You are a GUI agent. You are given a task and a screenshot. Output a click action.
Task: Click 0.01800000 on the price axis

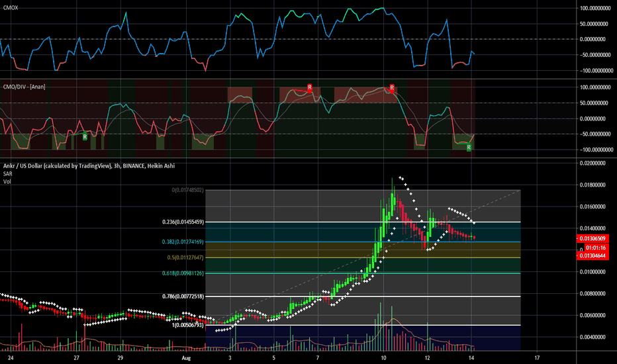click(593, 185)
